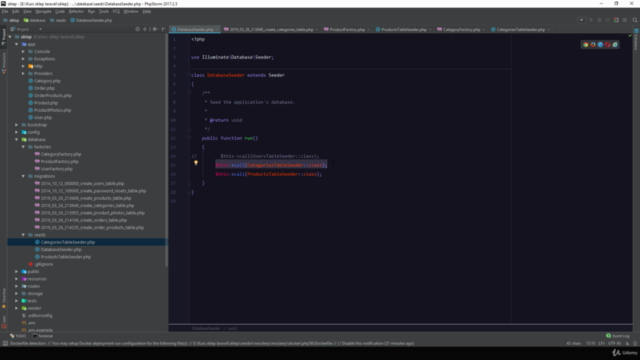Open the View menu
Viewport: 640px width, 360px height.
coord(27,11)
